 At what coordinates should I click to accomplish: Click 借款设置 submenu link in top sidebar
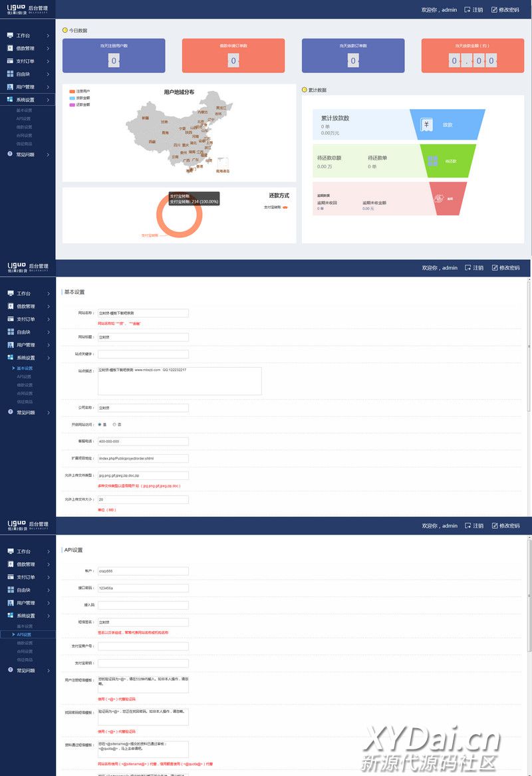(x=24, y=127)
